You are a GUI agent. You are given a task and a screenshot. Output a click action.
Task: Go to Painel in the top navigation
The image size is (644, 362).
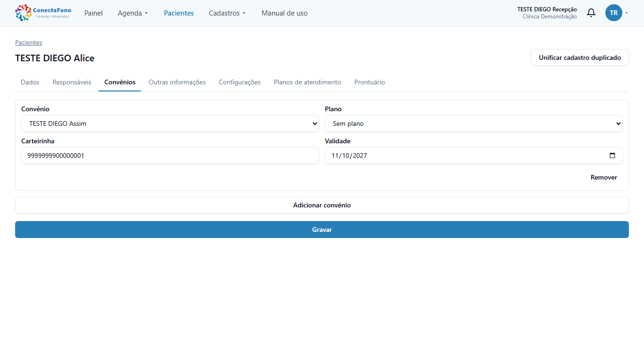pyautogui.click(x=93, y=13)
